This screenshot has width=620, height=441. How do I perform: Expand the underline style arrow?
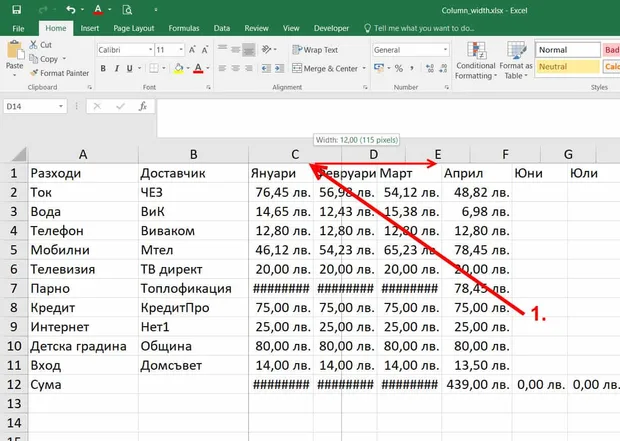point(139,68)
